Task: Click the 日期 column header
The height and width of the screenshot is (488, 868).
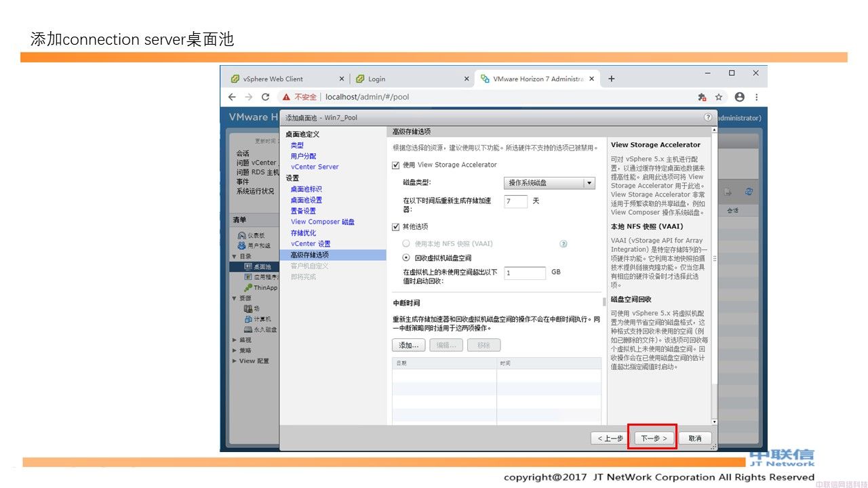Action: tap(444, 363)
